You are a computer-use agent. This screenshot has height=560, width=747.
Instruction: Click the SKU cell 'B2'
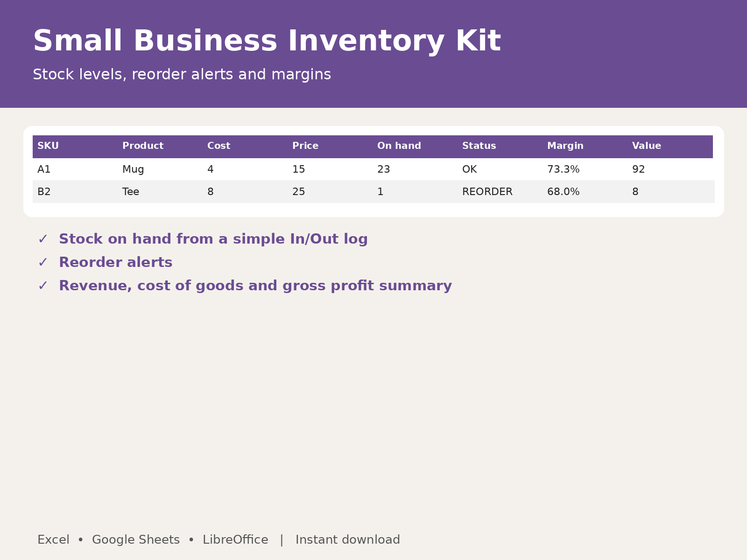[44, 192]
